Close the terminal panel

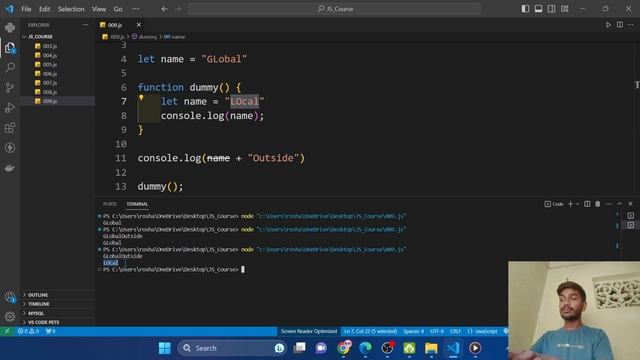tap(630, 204)
